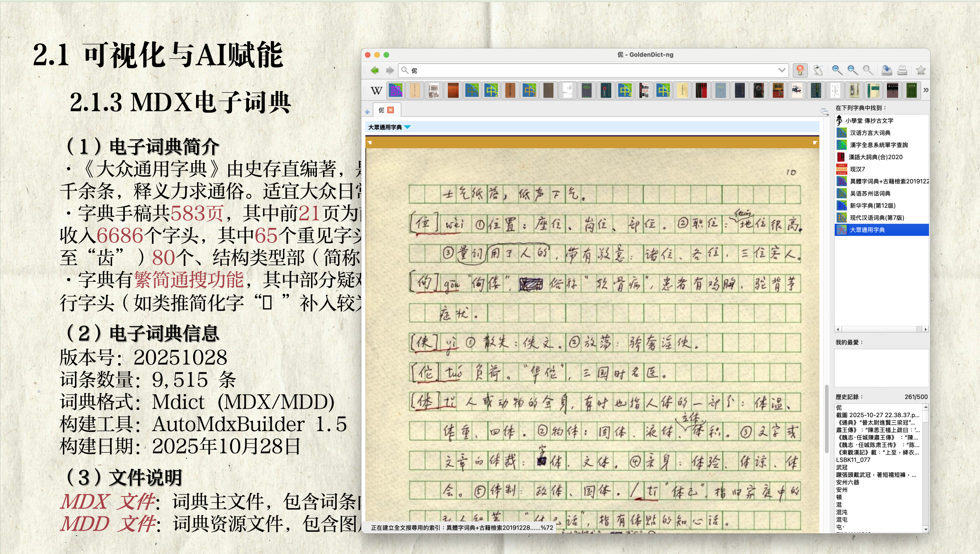The height and width of the screenshot is (554, 980).
Task: Add current article to favorites via star icon
Action: (x=920, y=70)
